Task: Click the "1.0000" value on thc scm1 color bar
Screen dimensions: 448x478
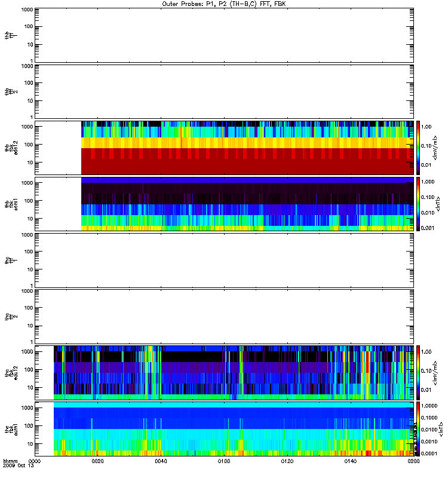Action: 429,406
